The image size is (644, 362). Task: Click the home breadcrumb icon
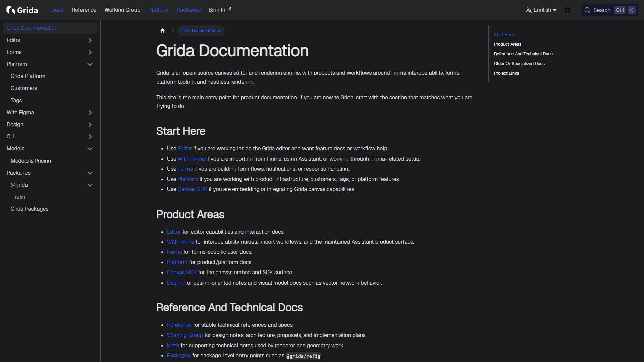[163, 31]
